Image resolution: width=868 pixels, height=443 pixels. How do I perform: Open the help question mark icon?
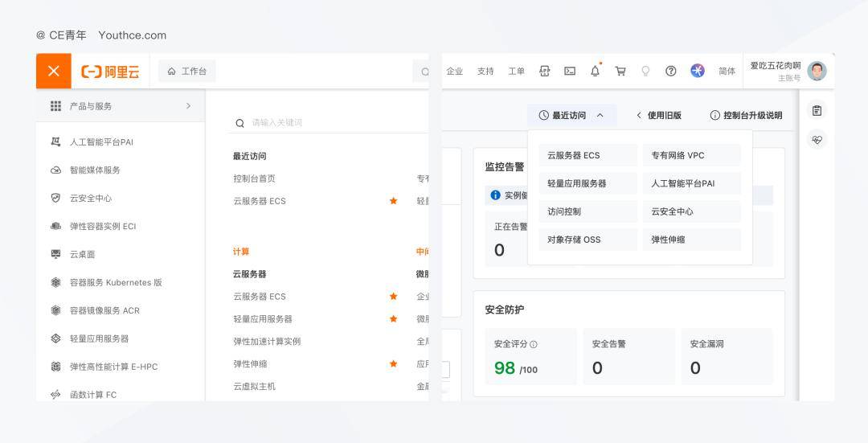click(671, 71)
